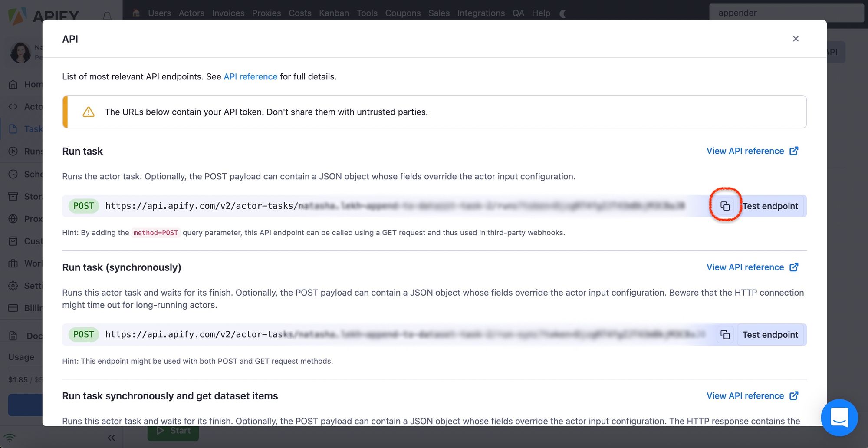
Task: Open View API reference for dataset items section
Action: tap(752, 396)
